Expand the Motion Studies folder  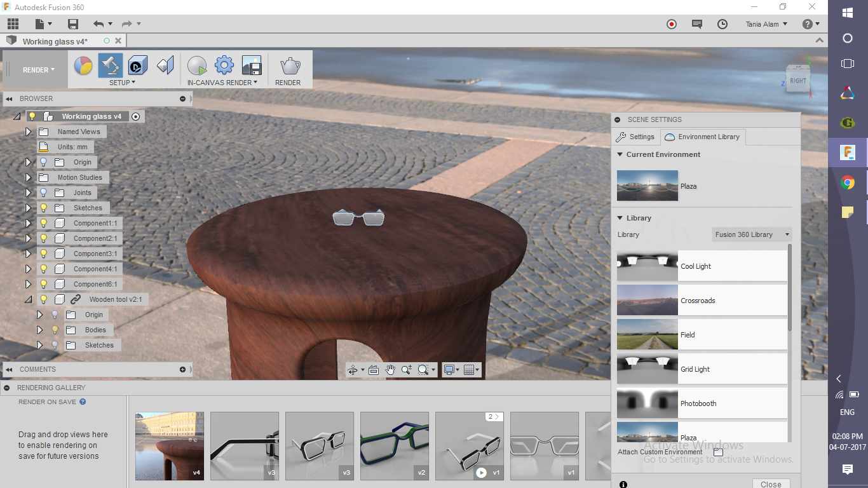pos(28,177)
